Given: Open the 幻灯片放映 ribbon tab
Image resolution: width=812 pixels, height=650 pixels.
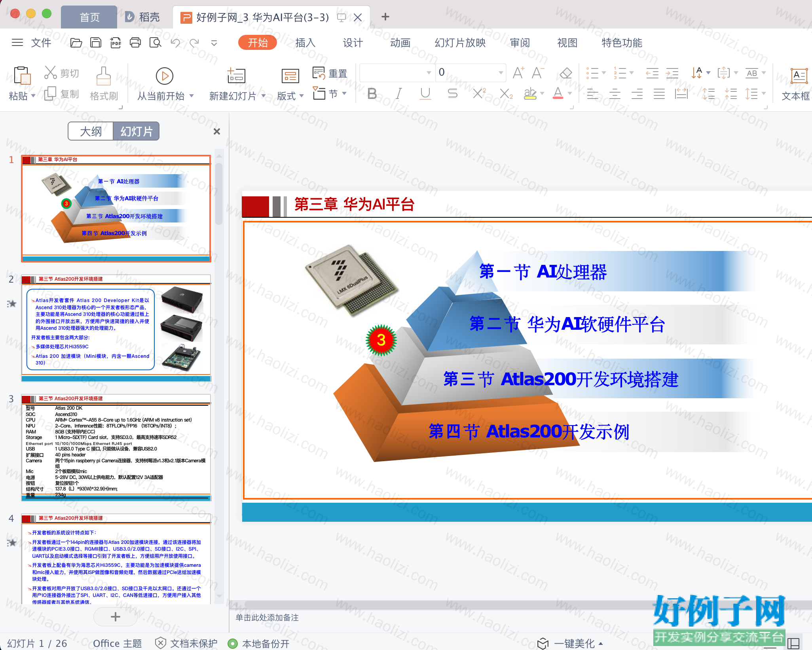Looking at the screenshot, I should [x=460, y=42].
